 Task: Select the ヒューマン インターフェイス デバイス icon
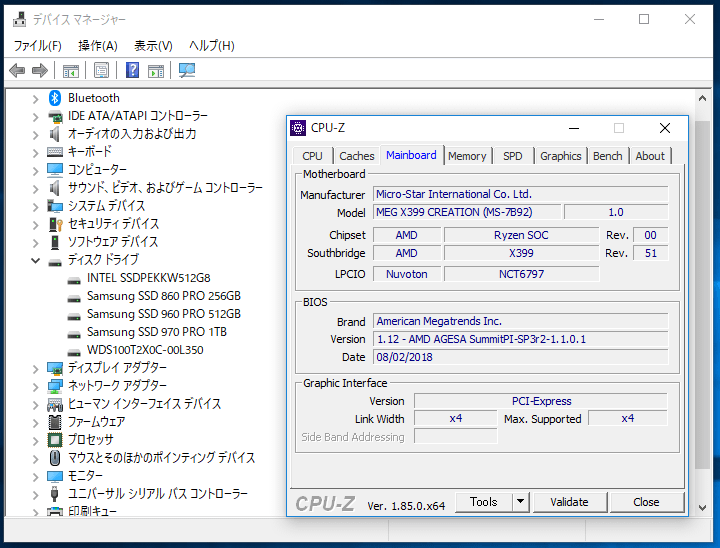[55, 404]
